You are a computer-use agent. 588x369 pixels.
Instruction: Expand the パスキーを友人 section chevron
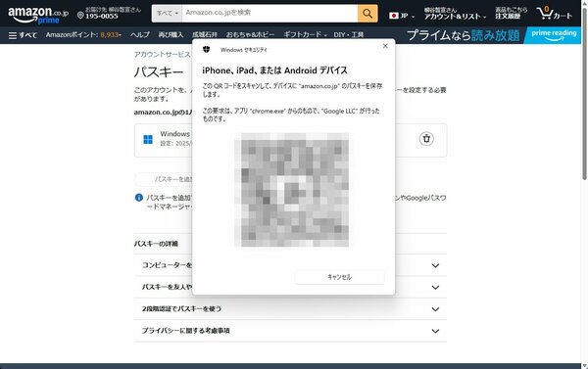tap(435, 288)
